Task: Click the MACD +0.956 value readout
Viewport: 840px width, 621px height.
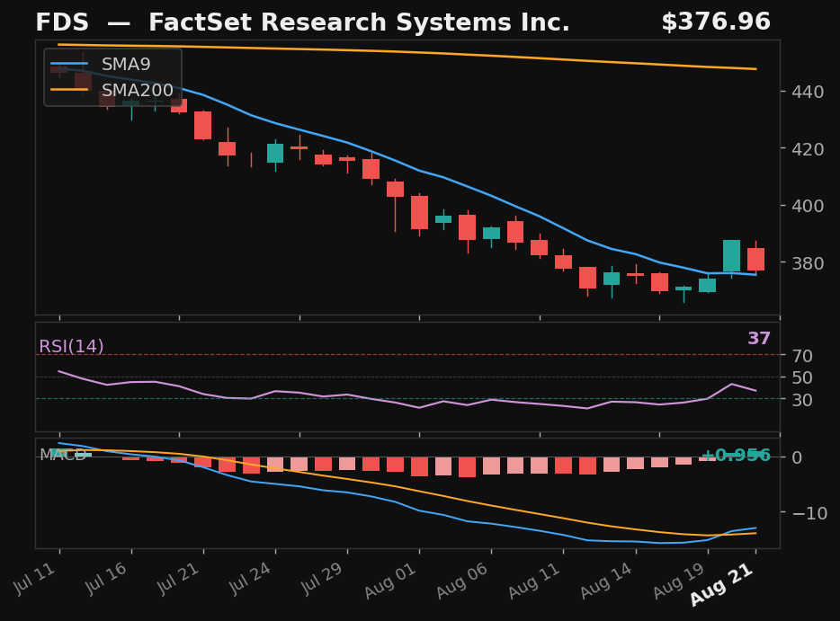Action: [x=736, y=455]
